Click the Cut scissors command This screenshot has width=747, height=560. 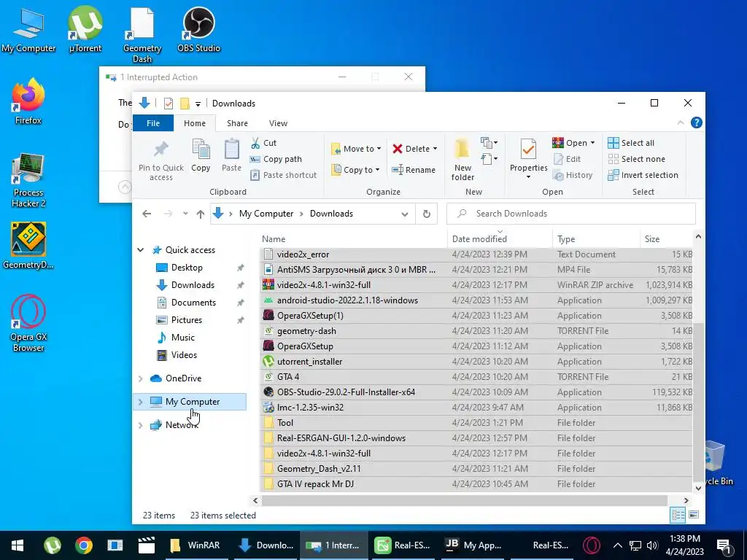263,143
